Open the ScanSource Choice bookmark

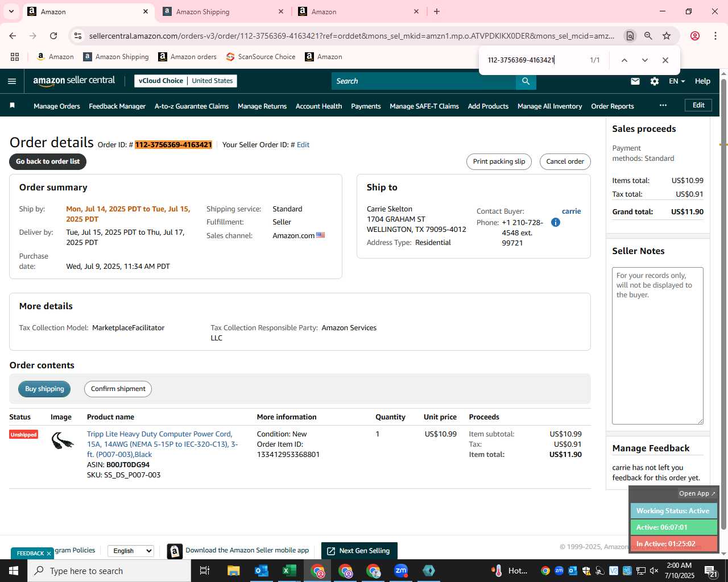(x=260, y=57)
